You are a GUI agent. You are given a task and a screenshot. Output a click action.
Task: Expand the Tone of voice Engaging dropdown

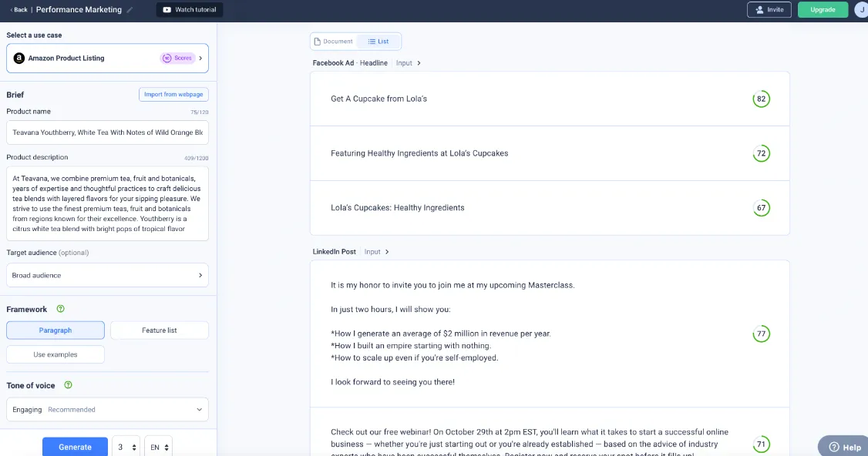[107, 410]
